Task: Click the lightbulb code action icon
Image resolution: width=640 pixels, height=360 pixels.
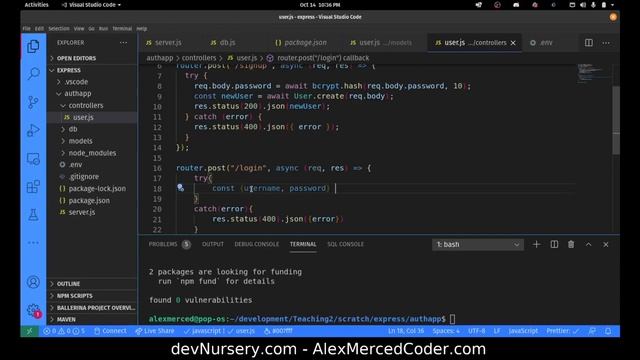Action: point(180,188)
